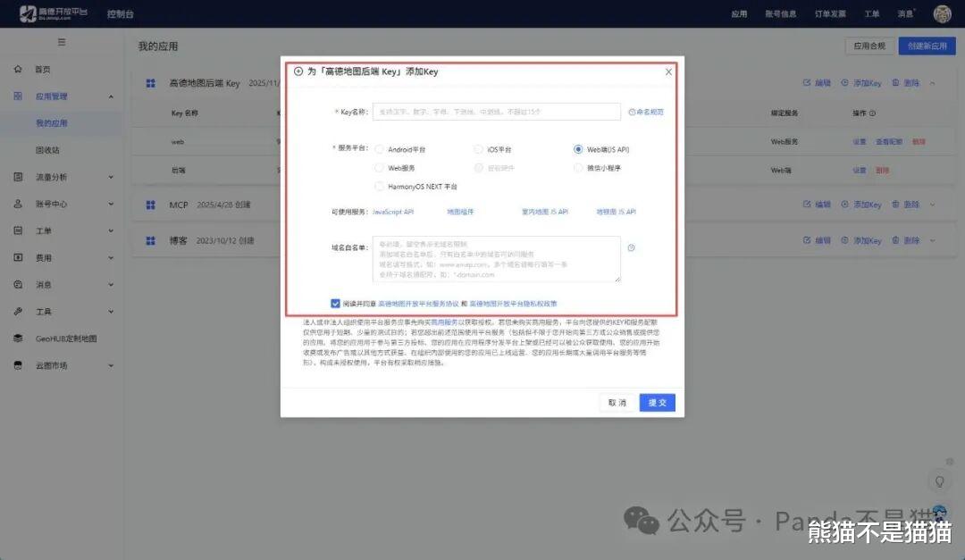The image size is (965, 560).
Task: Focus the Key名称 input field
Action: (497, 112)
